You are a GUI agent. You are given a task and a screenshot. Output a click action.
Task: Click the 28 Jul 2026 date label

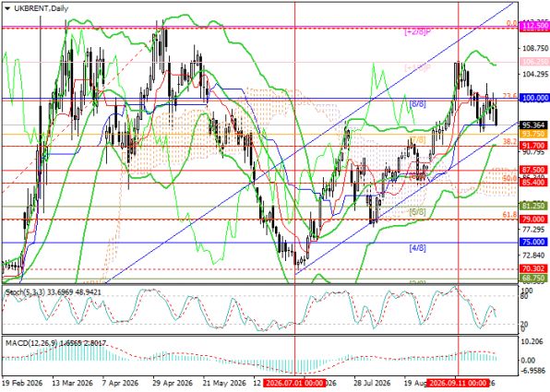(372, 383)
